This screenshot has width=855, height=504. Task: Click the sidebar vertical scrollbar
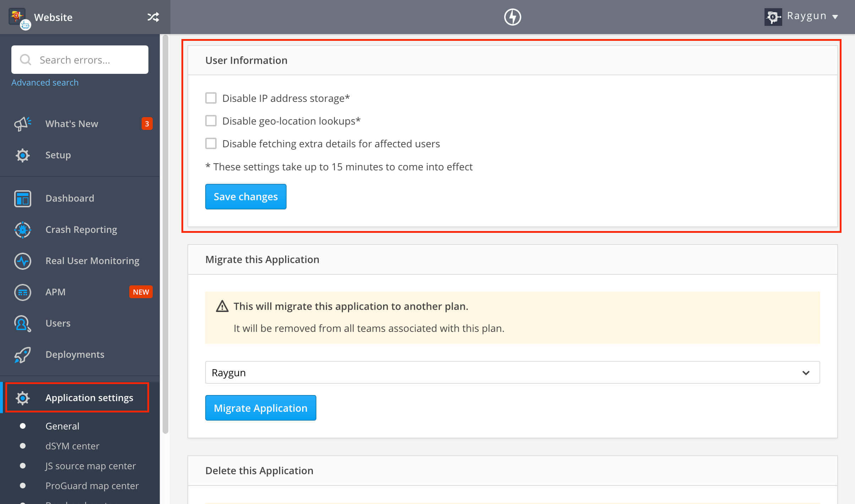(165, 234)
